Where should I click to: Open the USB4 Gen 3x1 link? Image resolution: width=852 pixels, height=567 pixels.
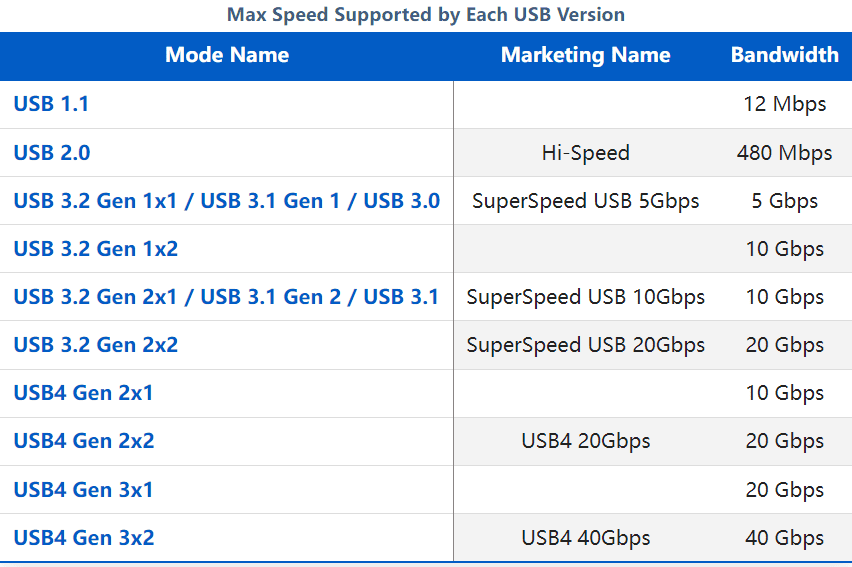tap(83, 489)
